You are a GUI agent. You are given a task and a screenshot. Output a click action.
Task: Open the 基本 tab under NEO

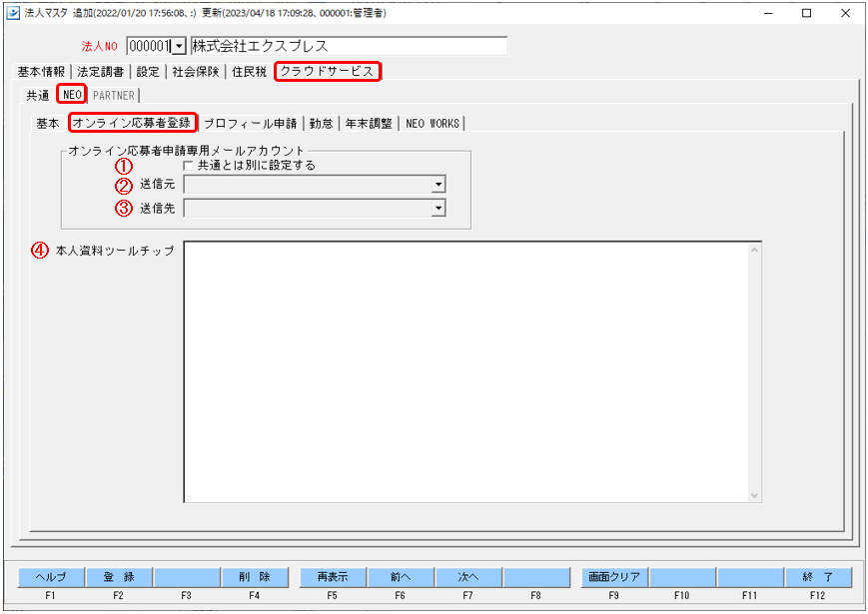(48, 124)
